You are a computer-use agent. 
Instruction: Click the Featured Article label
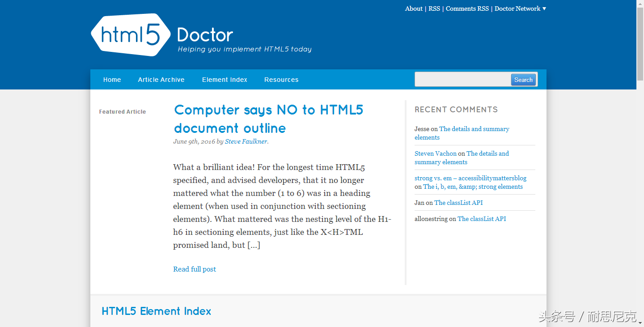tap(123, 112)
